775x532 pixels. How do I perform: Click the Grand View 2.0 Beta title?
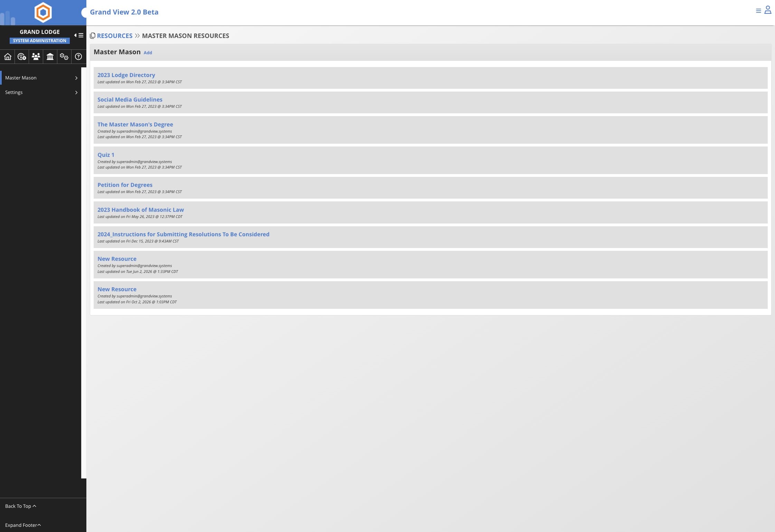click(x=124, y=12)
